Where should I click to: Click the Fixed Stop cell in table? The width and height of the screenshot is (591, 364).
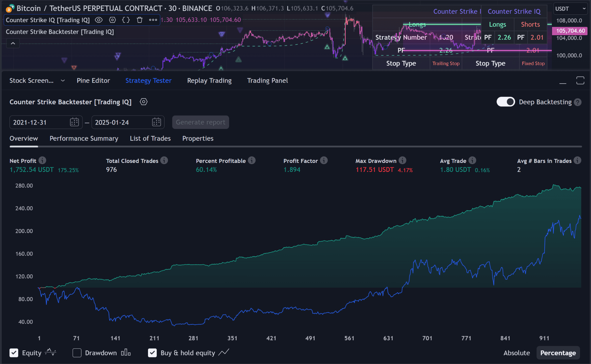(533, 63)
